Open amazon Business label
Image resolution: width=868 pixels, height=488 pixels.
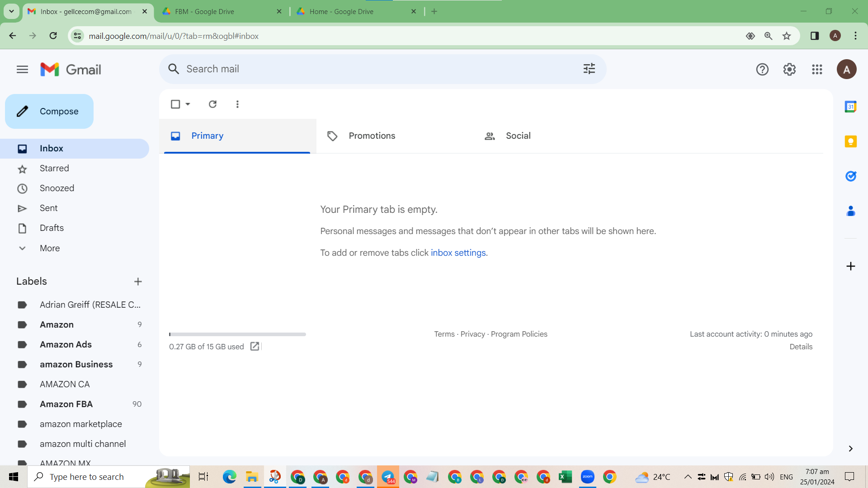[x=75, y=365]
